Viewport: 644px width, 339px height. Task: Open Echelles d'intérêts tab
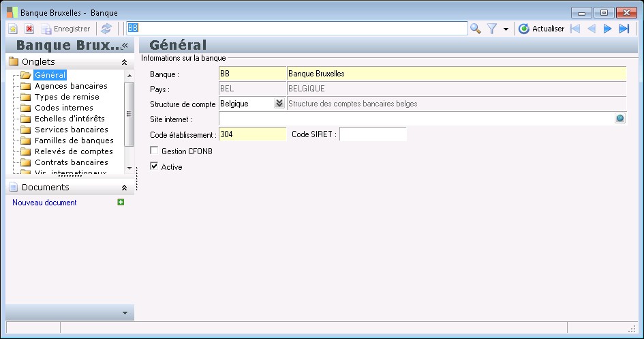coord(70,118)
